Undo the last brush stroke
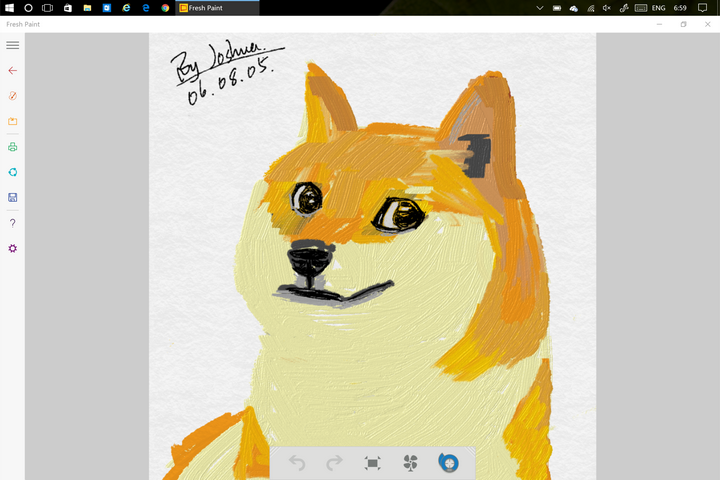Image resolution: width=720 pixels, height=480 pixels. (297, 463)
